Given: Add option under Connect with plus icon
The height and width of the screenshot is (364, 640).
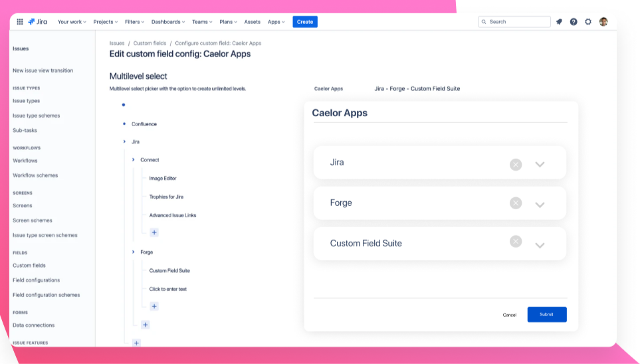Looking at the screenshot, I should [154, 232].
